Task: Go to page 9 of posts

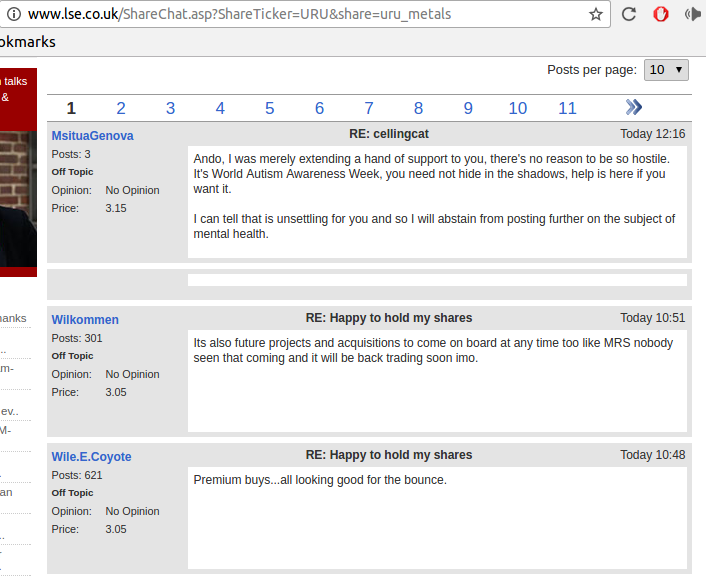Action: tap(468, 108)
